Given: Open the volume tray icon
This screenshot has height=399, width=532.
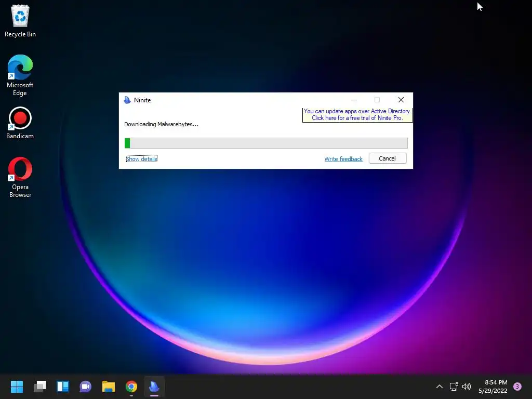Looking at the screenshot, I should pyautogui.click(x=467, y=387).
